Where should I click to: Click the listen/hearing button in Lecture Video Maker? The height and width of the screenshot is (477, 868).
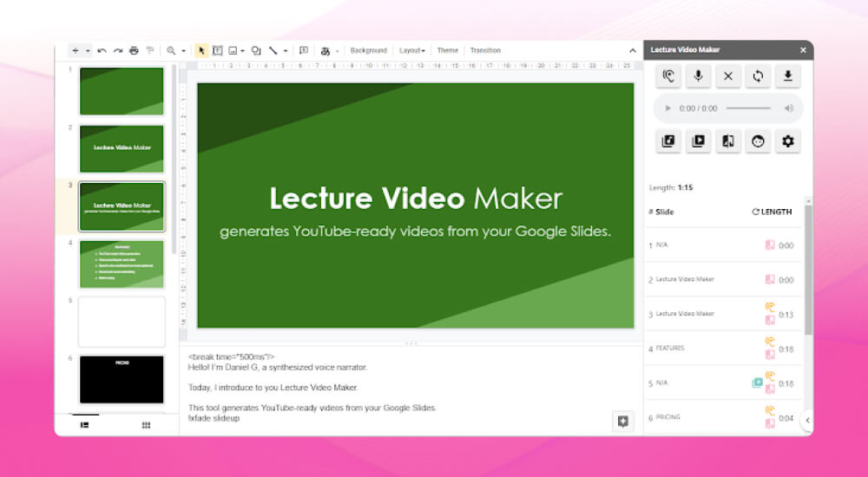click(x=668, y=76)
